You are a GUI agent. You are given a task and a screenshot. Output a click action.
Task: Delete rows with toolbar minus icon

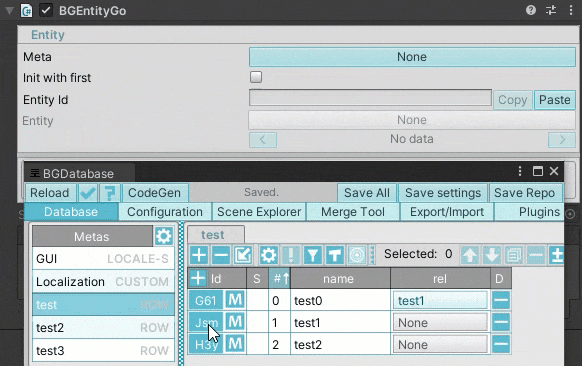pyautogui.click(x=221, y=255)
